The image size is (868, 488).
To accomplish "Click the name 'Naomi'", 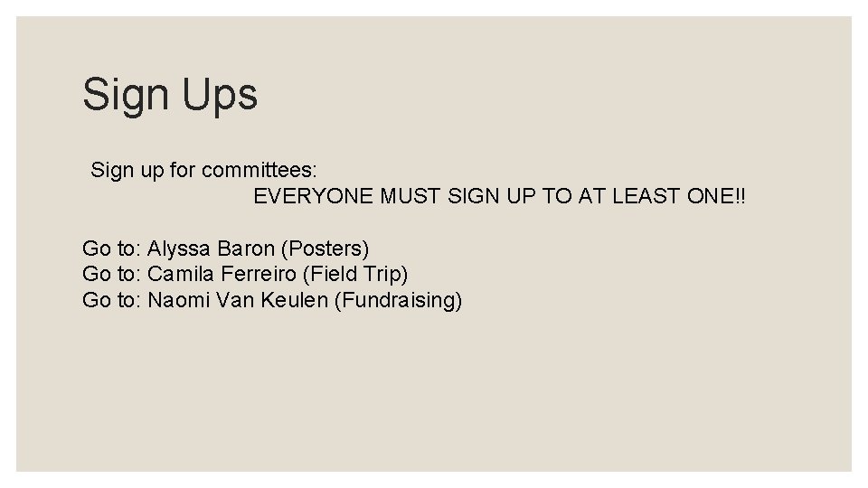I will coord(179,300).
